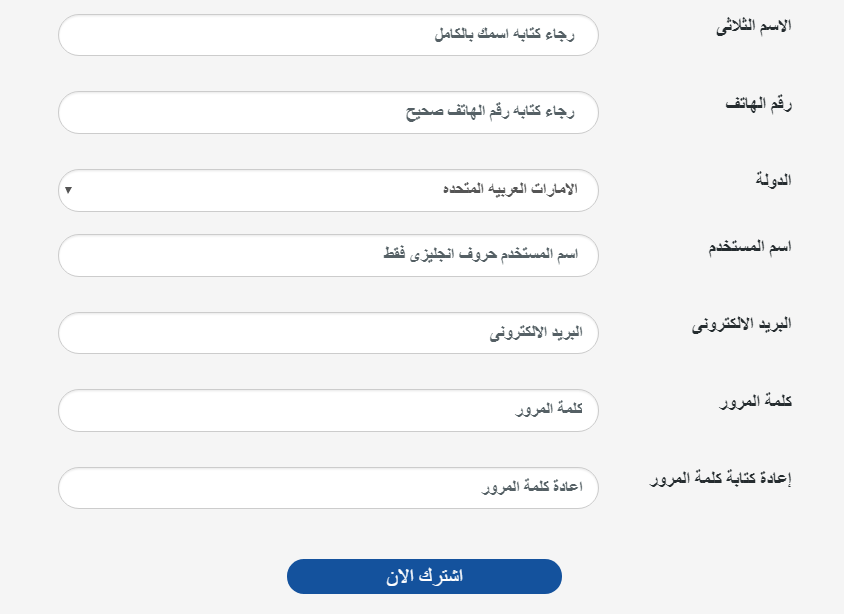Click the country dropdown arrow
The image size is (844, 614).
click(x=68, y=190)
